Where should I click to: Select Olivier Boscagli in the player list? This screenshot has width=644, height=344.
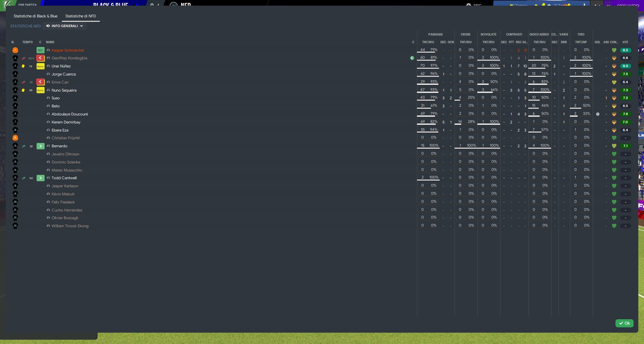point(65,218)
